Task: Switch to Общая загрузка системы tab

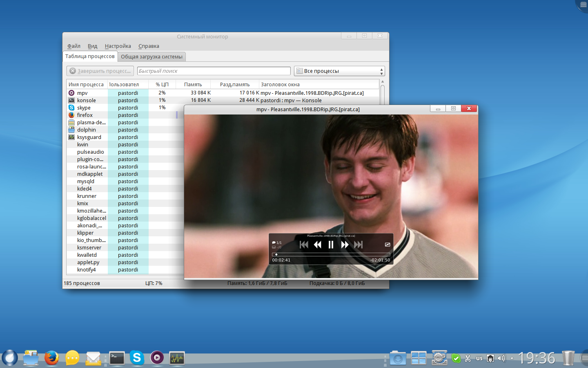Action: pos(151,57)
